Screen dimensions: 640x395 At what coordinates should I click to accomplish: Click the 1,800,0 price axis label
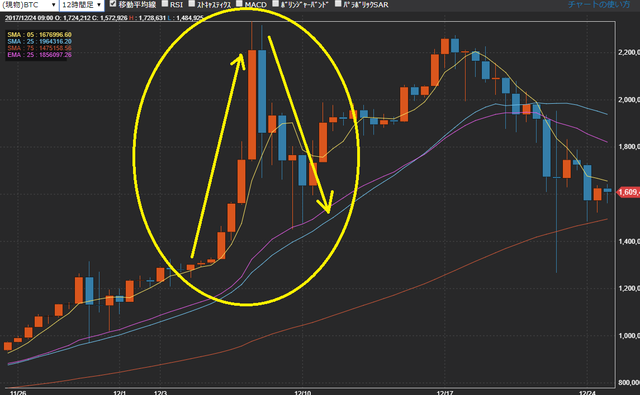[x=629, y=146]
